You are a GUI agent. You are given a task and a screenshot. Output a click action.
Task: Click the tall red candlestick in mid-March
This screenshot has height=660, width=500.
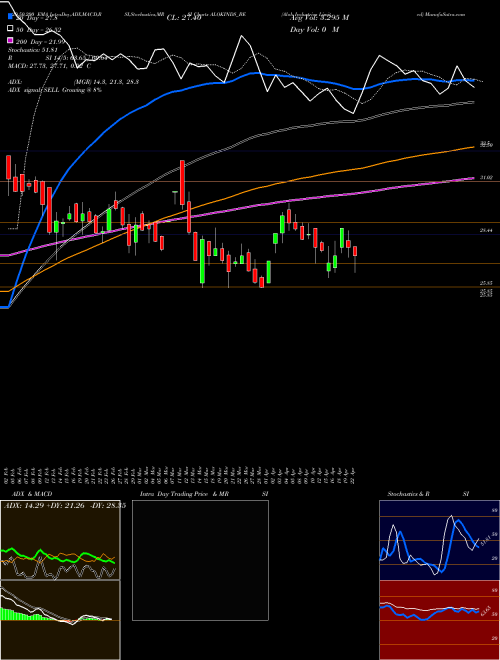(182, 182)
